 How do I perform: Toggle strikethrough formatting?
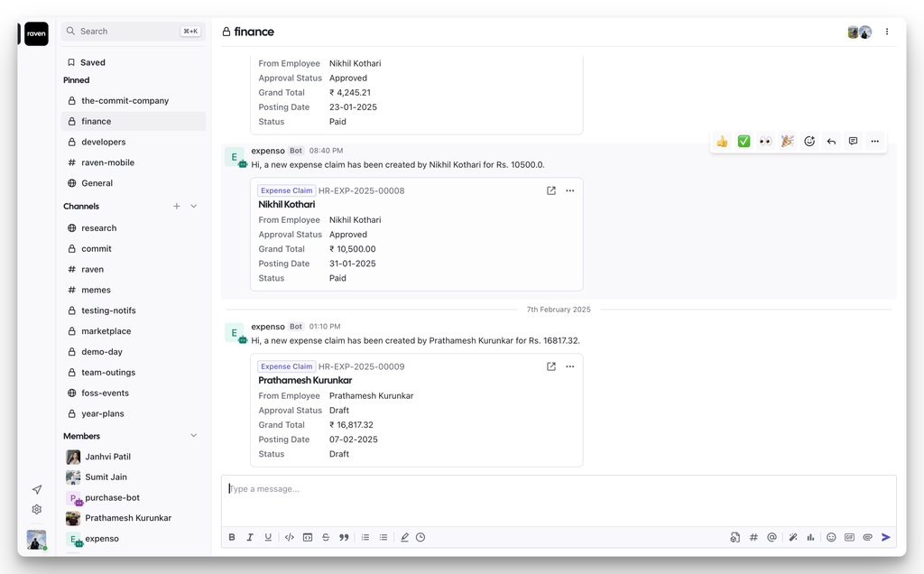click(326, 537)
